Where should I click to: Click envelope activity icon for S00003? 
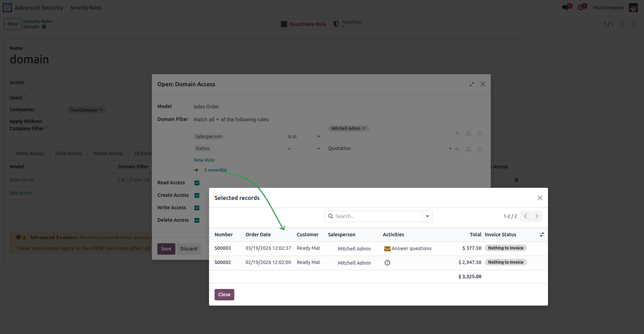point(387,249)
